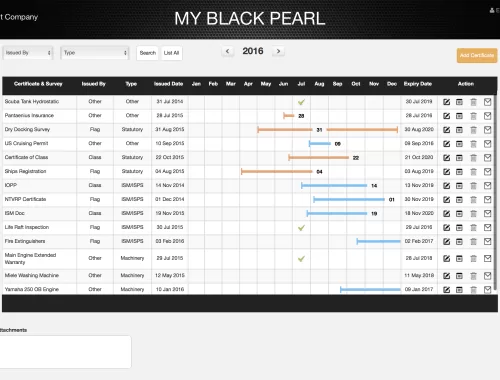Delete the IOPP certificate row

pyautogui.click(x=473, y=186)
